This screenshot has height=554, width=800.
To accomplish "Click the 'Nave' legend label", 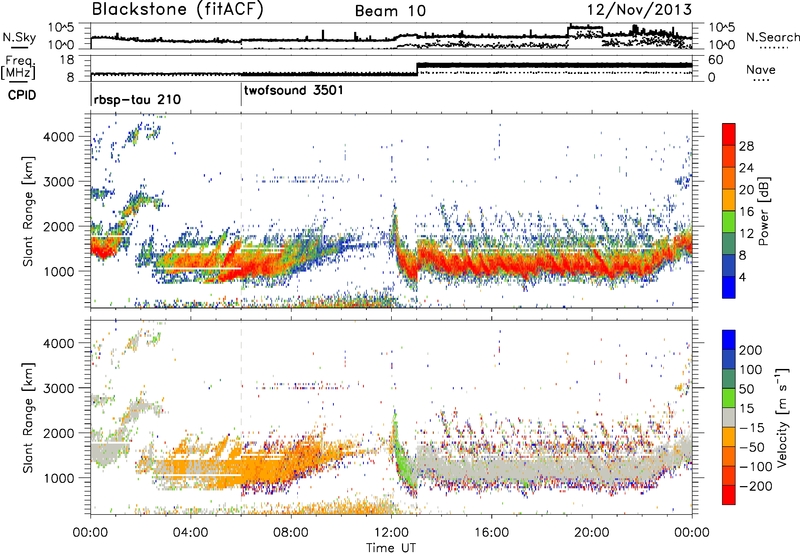I will click(761, 69).
